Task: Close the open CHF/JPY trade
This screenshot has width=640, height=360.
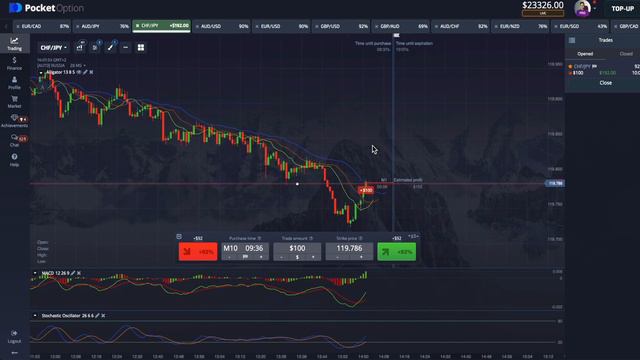Action: pos(606,83)
